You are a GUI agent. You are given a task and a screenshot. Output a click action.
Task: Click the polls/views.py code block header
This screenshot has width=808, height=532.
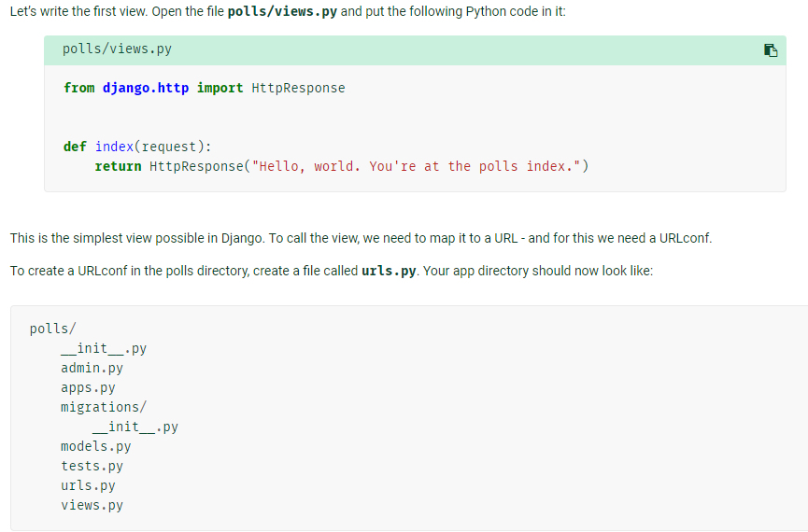tap(415, 50)
